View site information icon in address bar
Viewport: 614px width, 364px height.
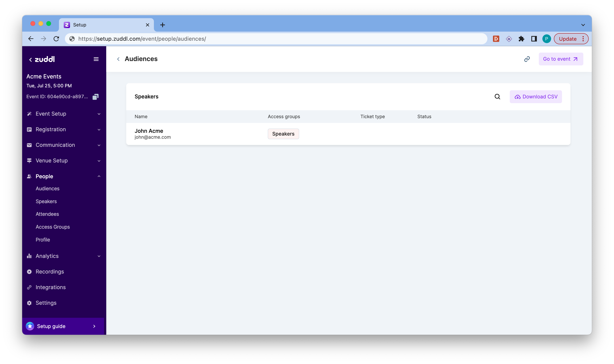[x=72, y=39]
